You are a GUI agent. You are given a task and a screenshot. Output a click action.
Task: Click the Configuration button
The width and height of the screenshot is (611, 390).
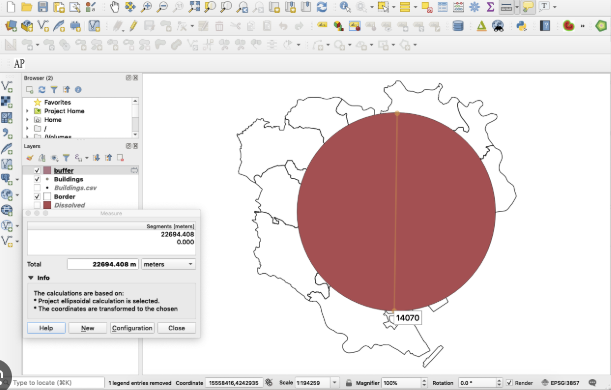click(132, 328)
